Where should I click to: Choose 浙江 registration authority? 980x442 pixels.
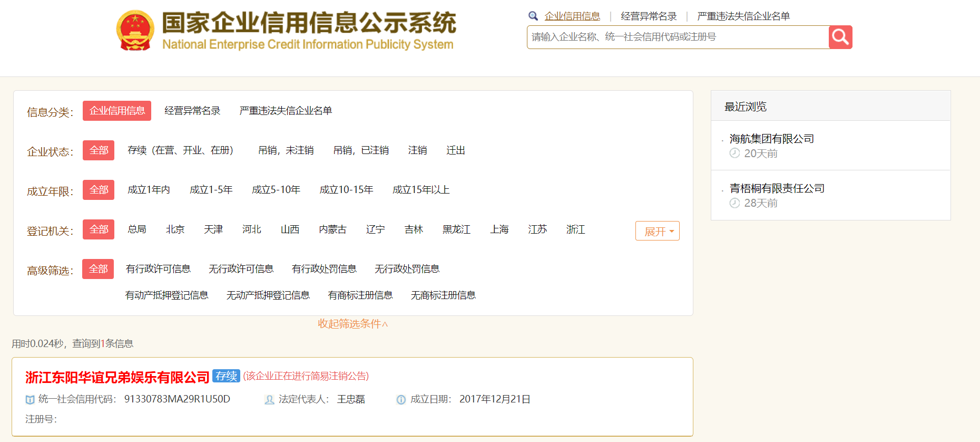pyautogui.click(x=575, y=229)
